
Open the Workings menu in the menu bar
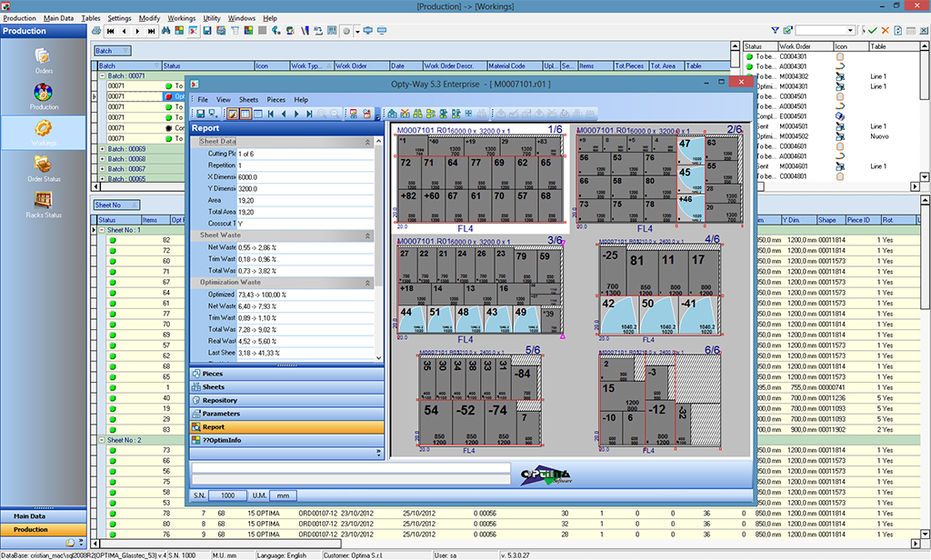point(182,18)
